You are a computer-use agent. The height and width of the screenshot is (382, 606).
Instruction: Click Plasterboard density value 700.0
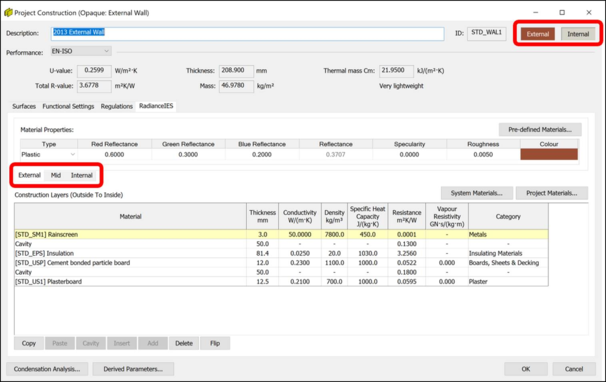334,281
